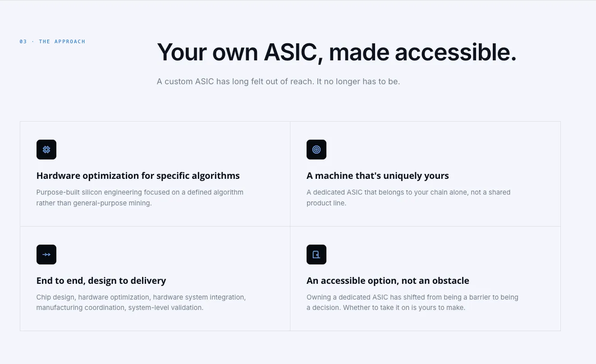Select the '03 · The Approach' section label
Viewport: 596px width, 364px height.
point(52,41)
